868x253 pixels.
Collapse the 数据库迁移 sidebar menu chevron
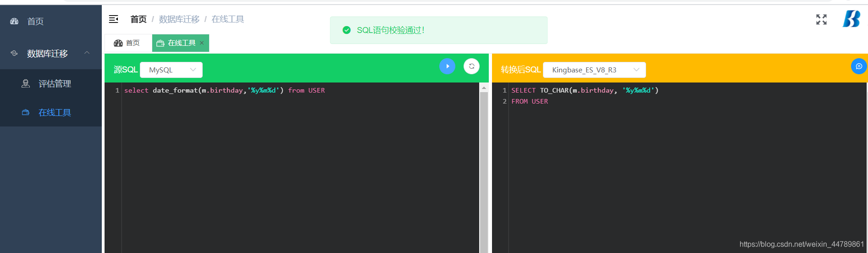click(87, 53)
